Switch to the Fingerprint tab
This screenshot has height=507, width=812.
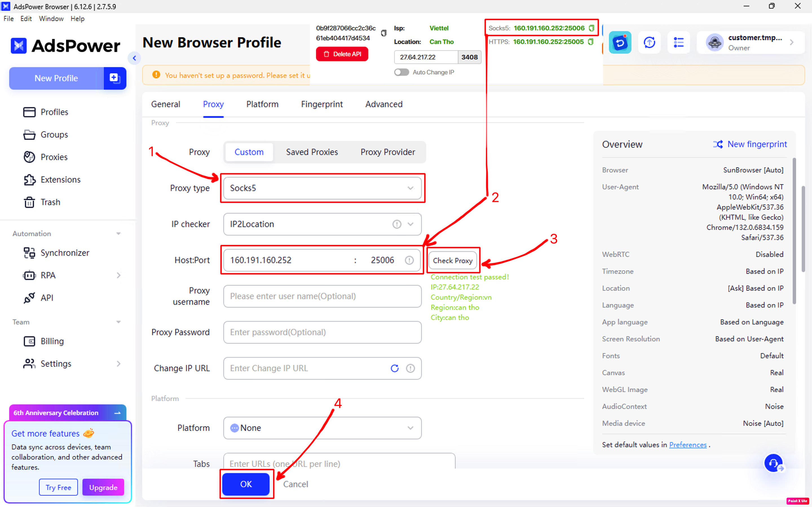pos(321,104)
